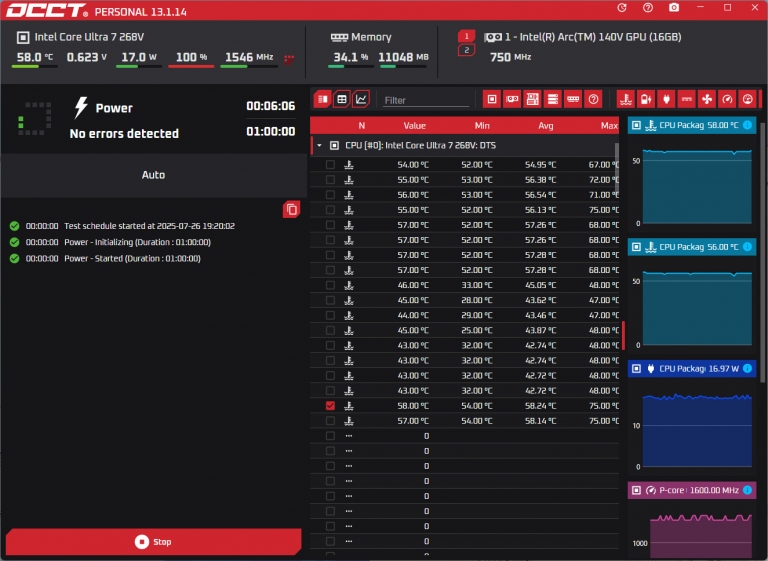Image resolution: width=768 pixels, height=561 pixels.
Task: Click the Auto mode button
Action: click(153, 175)
